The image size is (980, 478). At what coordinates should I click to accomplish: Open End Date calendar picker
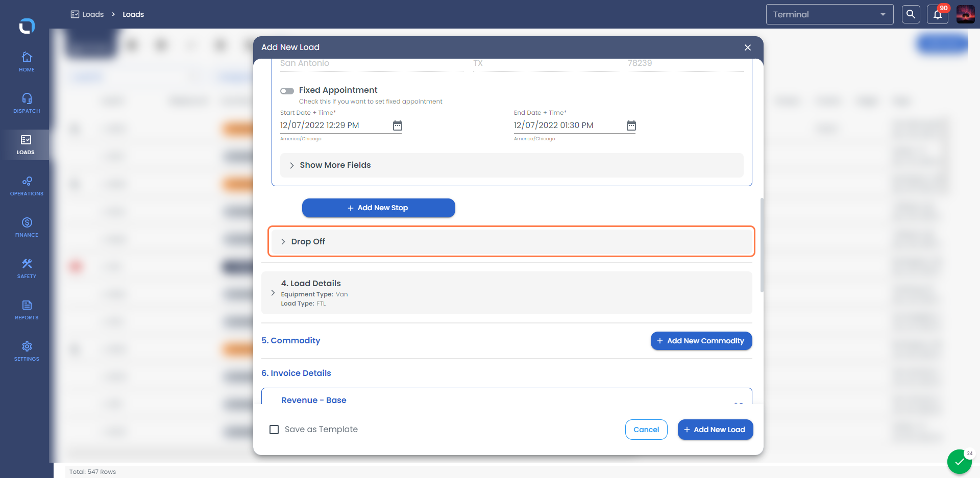click(631, 125)
